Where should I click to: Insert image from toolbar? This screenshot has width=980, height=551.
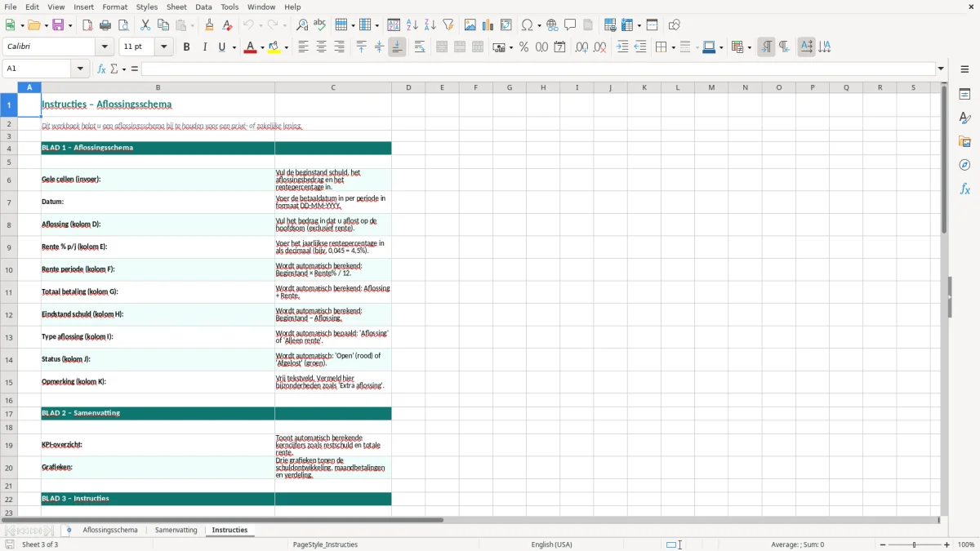[470, 25]
